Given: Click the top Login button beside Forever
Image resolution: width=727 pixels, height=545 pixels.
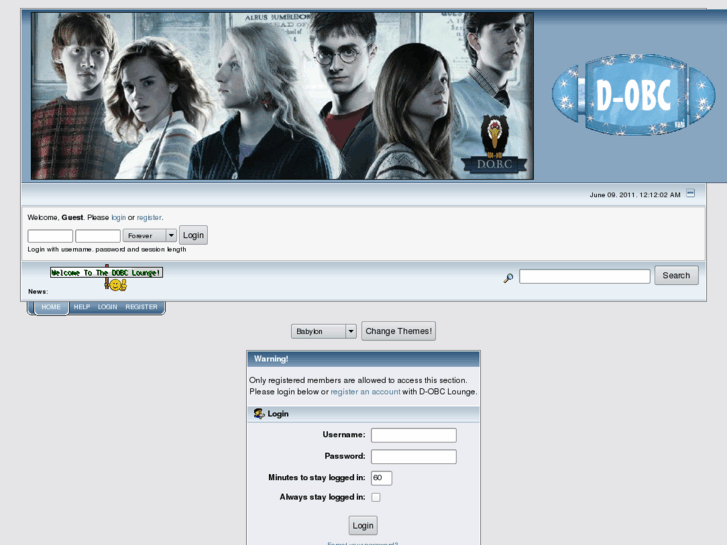Looking at the screenshot, I should pyautogui.click(x=193, y=235).
